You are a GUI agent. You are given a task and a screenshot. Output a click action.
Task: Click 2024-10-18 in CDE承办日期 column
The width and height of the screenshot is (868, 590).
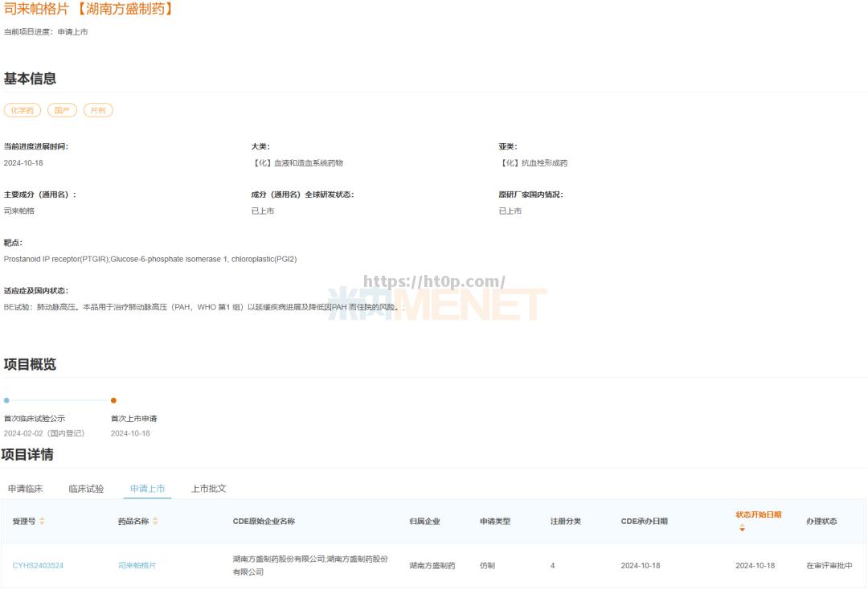pos(641,566)
